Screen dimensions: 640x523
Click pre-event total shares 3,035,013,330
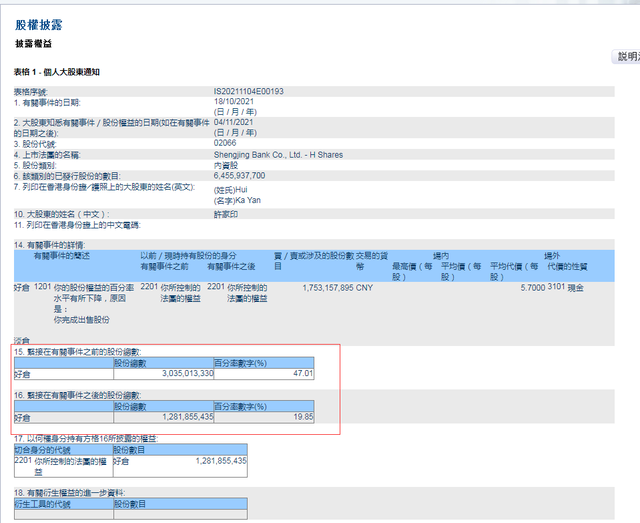click(174, 372)
